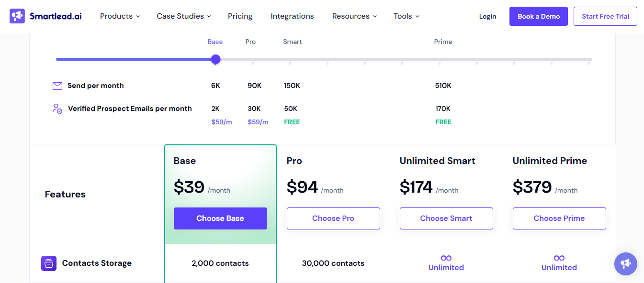Screen dimensions: 644x283
Task: Open the Resources dropdown
Action: (x=354, y=16)
